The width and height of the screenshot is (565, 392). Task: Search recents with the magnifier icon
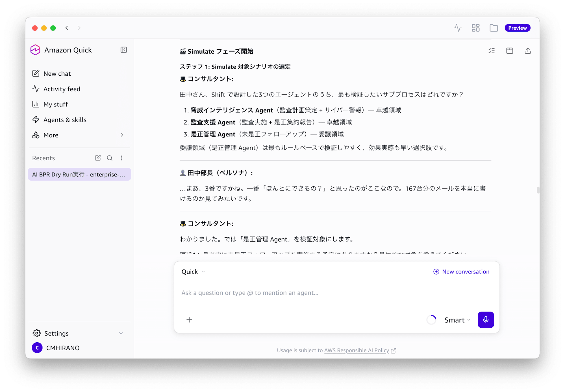point(110,158)
